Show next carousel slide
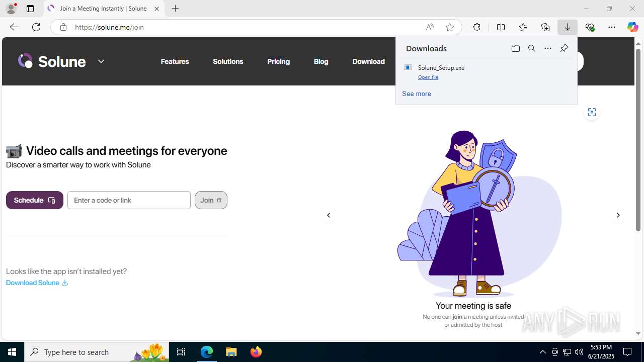This screenshot has width=644, height=362. pyautogui.click(x=618, y=215)
